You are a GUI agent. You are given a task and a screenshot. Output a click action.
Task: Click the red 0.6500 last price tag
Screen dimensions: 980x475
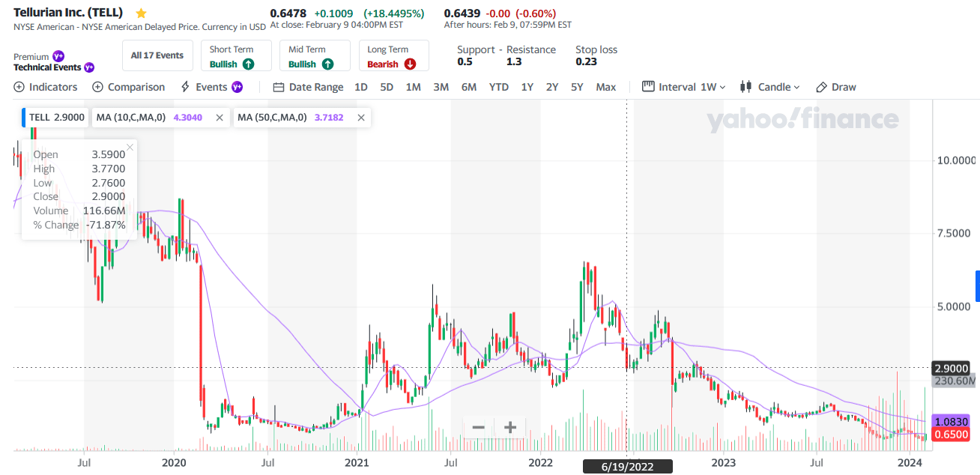tap(950, 435)
